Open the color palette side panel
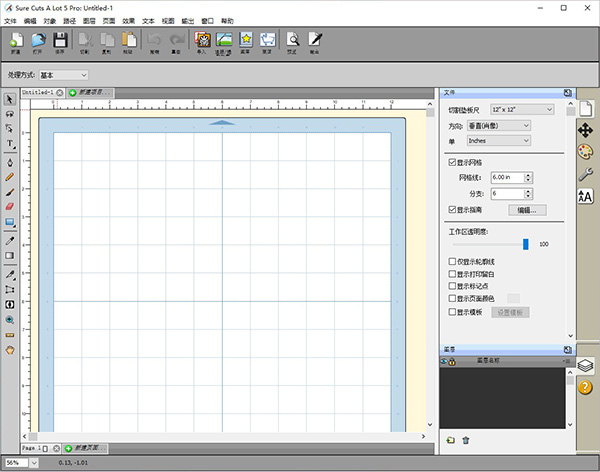Screen dimensions: 600x472 (x=585, y=152)
